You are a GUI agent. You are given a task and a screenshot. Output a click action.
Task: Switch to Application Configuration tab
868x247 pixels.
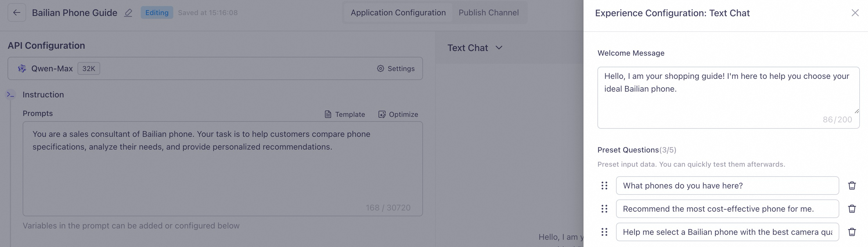[x=398, y=13]
